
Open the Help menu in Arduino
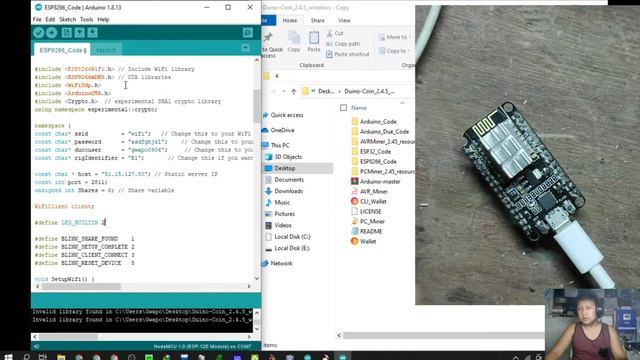[x=103, y=19]
